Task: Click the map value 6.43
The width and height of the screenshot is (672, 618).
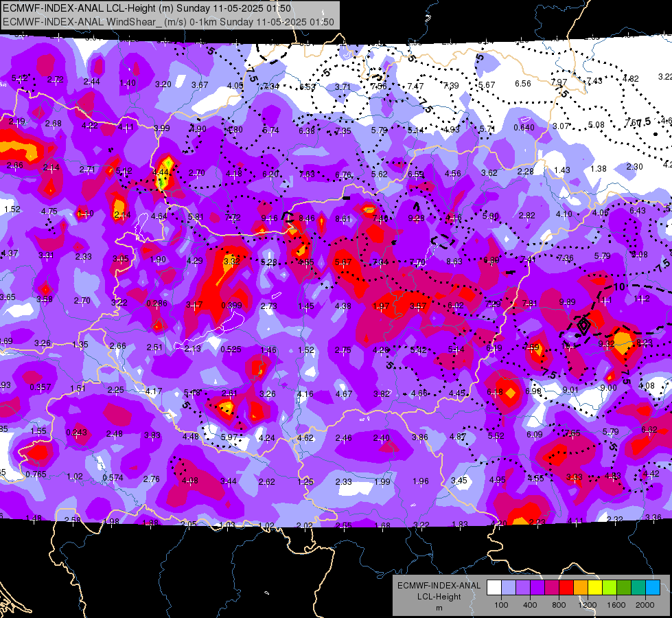Action: click(x=637, y=211)
